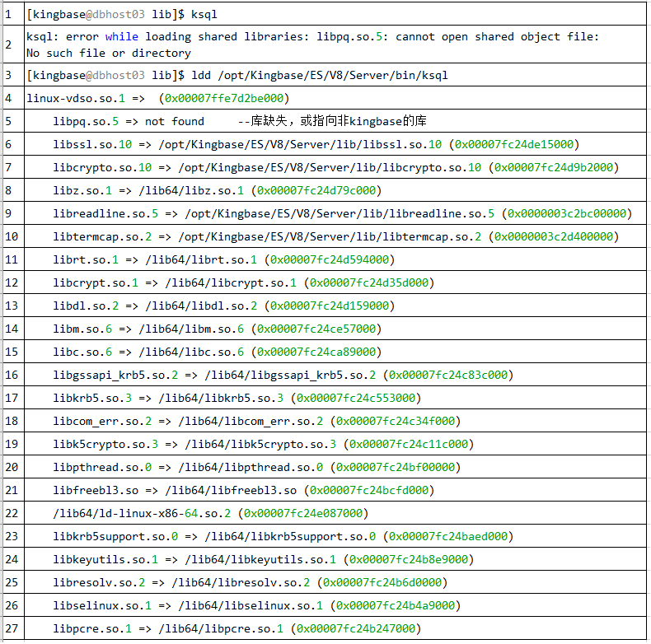Screen dimensions: 651x644
Task: Click line number 1 in the gutter
Action: [8, 15]
